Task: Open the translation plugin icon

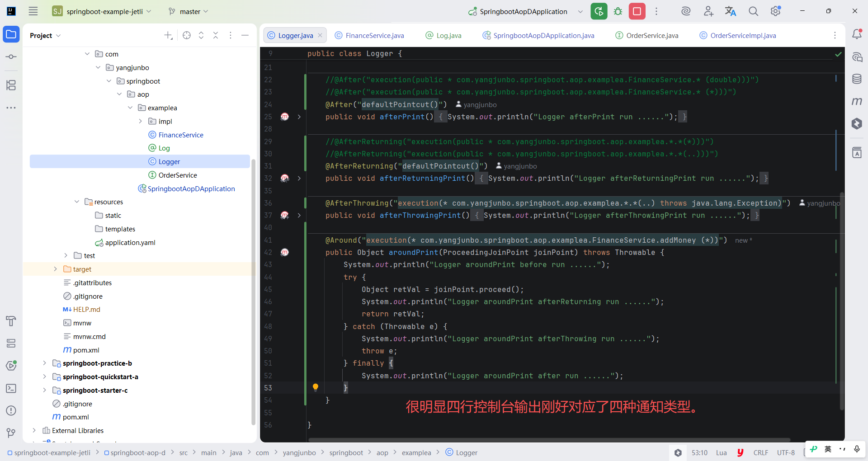Action: coord(731,11)
